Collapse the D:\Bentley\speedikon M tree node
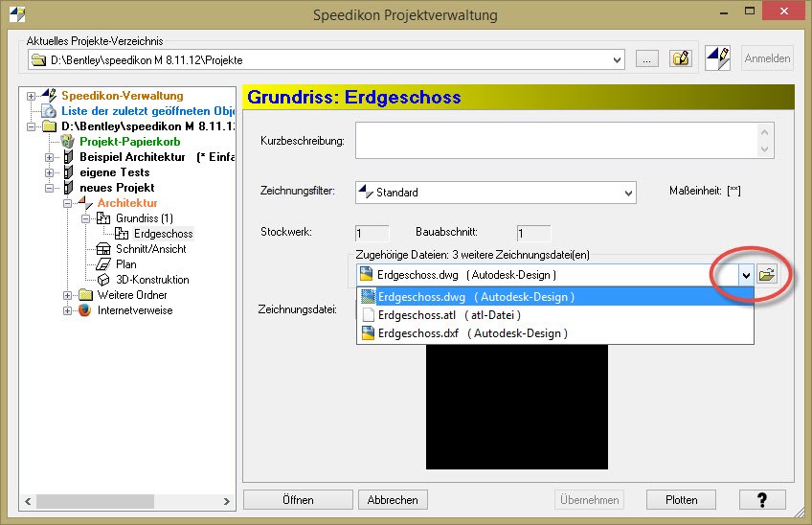The height and width of the screenshot is (525, 812). click(x=31, y=126)
